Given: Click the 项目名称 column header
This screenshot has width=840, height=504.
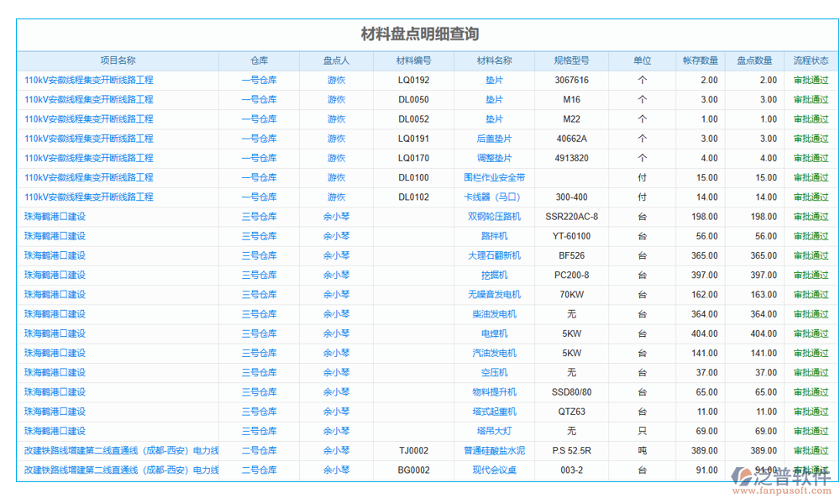Looking at the screenshot, I should click(118, 60).
